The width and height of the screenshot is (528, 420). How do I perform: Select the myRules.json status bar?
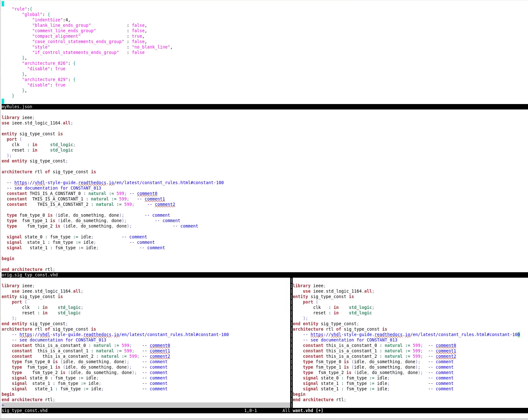17,107
